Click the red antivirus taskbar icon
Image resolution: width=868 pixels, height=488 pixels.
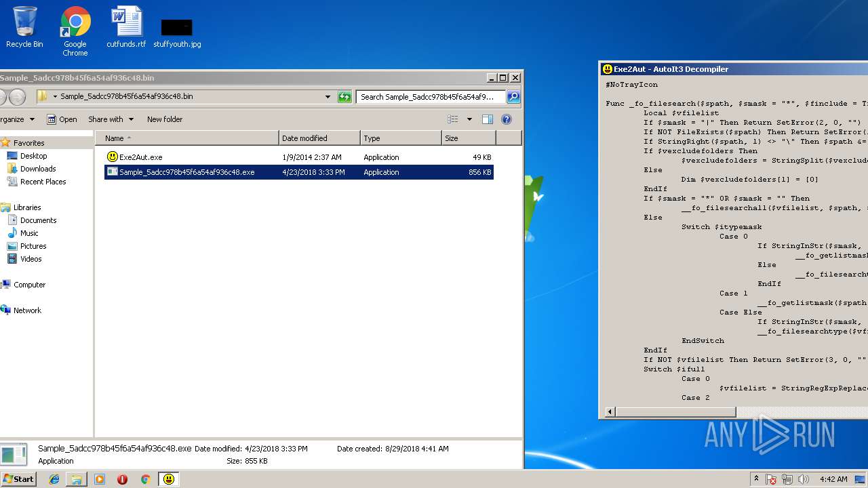[x=122, y=479]
